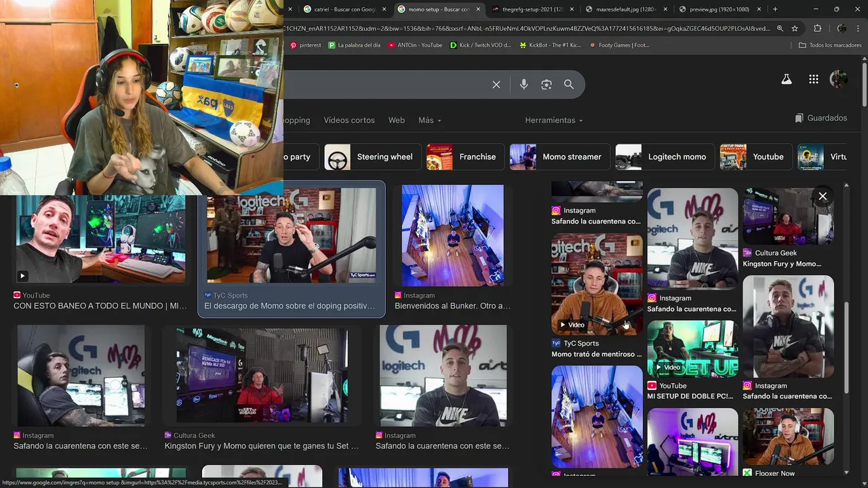Open pinterest bookmark
The width and height of the screenshot is (868, 488).
click(306, 45)
